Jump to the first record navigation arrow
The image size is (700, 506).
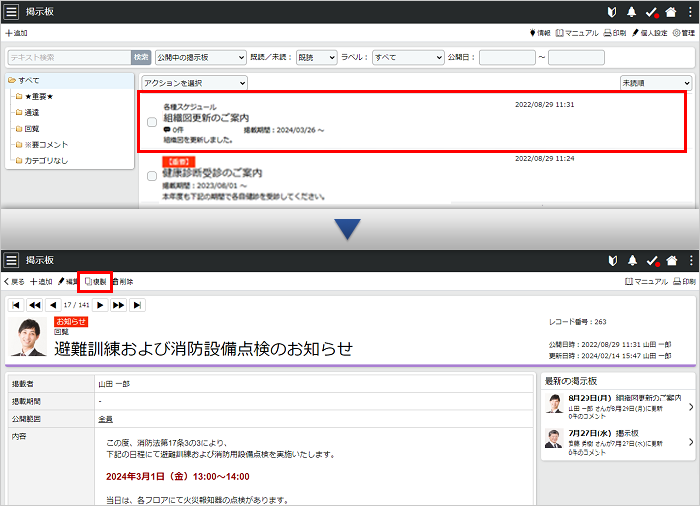(x=16, y=305)
